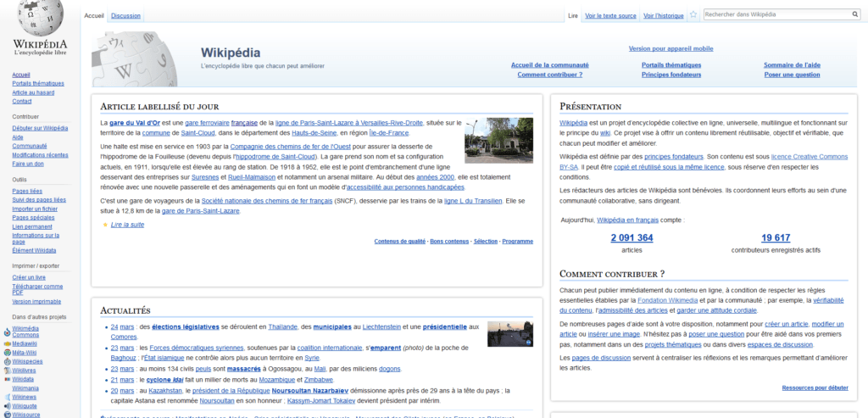Open the Wikilivres project icon
This screenshot has width=868, height=418.
tap(7, 371)
